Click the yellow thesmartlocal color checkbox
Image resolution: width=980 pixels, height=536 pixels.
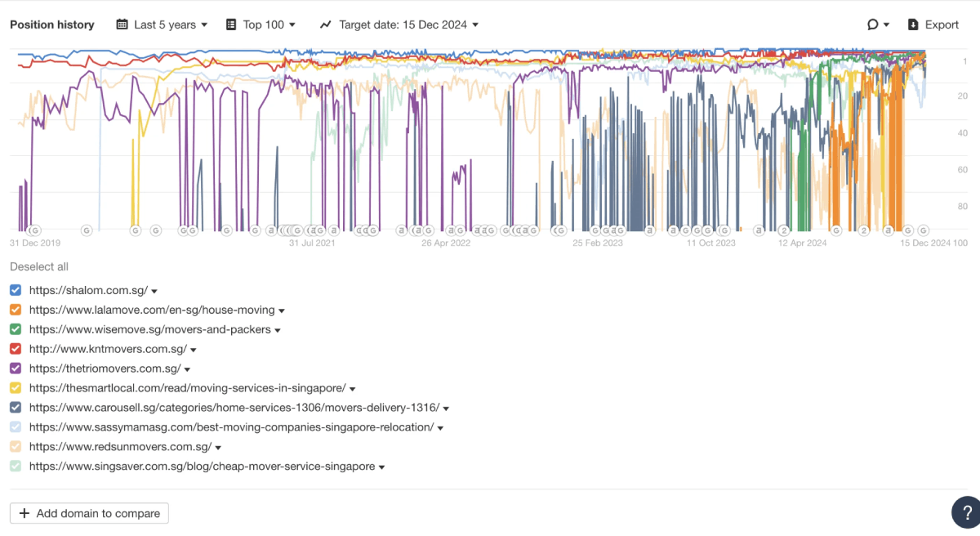(16, 388)
